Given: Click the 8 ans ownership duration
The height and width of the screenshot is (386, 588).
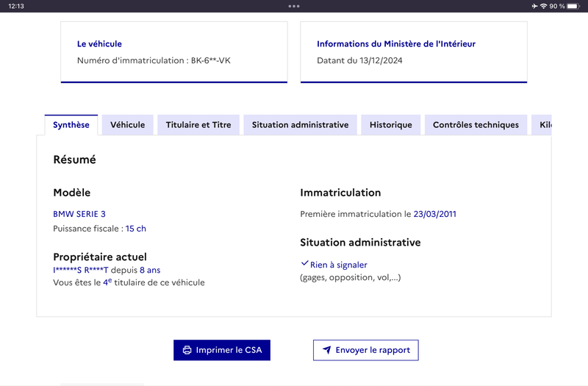Looking at the screenshot, I should (150, 270).
